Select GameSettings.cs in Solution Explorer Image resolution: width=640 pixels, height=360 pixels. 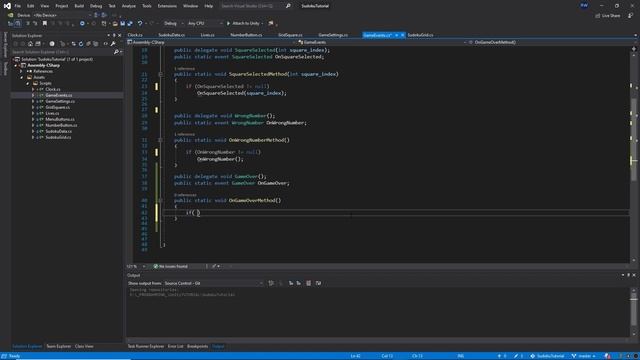tap(60, 101)
